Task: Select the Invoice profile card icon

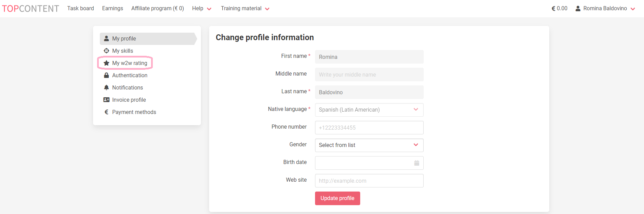Action: [106, 100]
